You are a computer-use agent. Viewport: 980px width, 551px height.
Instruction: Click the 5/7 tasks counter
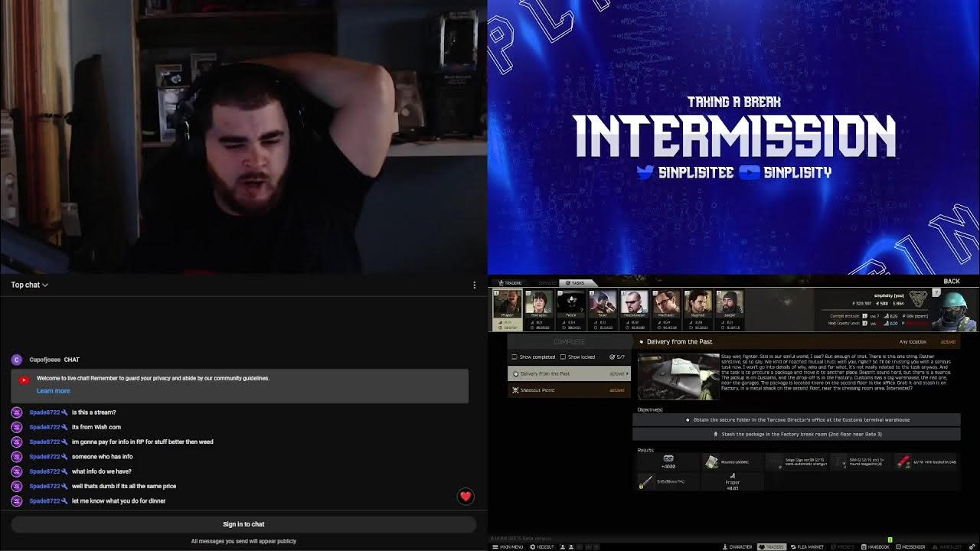617,357
